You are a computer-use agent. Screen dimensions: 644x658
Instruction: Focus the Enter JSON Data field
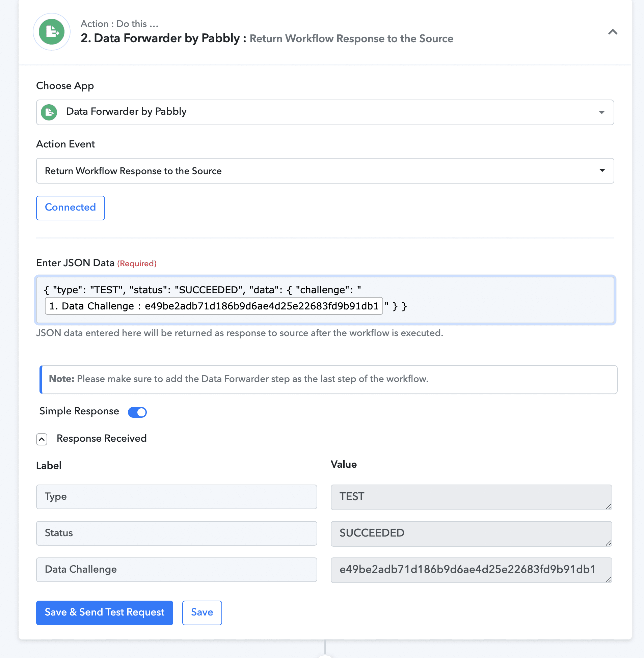coord(325,300)
